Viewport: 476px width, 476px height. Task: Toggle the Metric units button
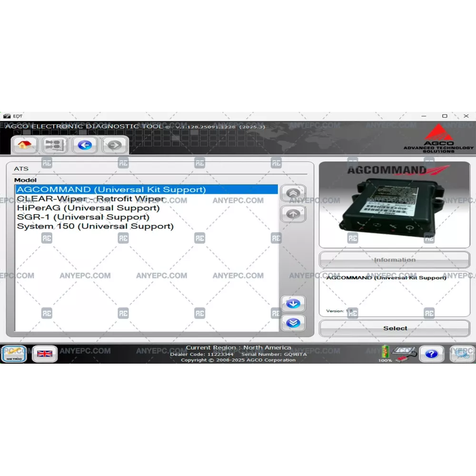tap(14, 354)
